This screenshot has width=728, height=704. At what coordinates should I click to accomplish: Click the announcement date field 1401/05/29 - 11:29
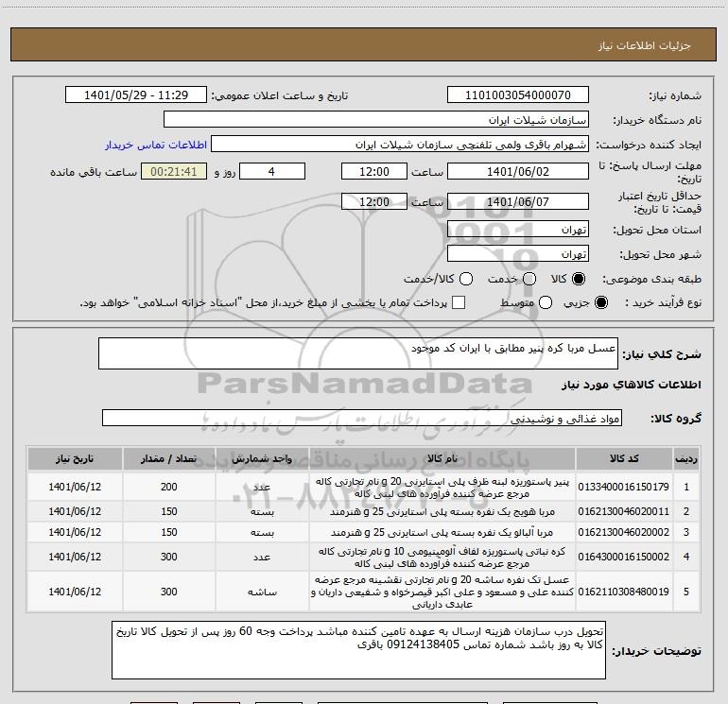tap(135, 95)
